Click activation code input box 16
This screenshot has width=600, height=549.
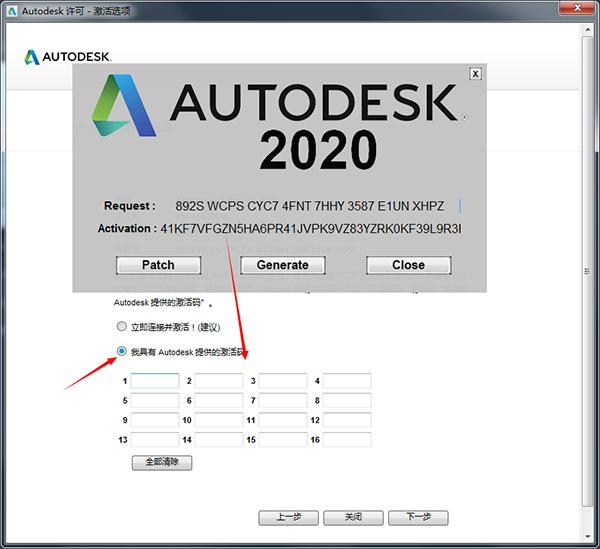coord(347,440)
